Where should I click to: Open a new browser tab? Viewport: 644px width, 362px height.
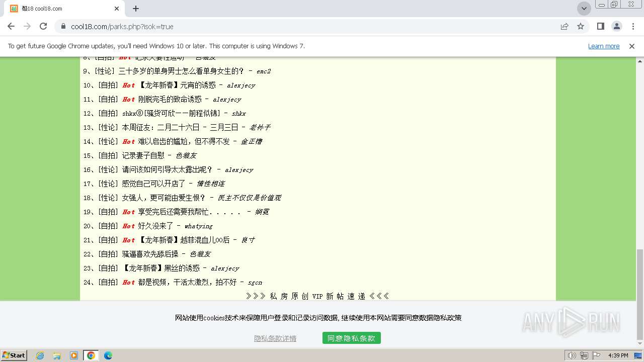pyautogui.click(x=136, y=9)
